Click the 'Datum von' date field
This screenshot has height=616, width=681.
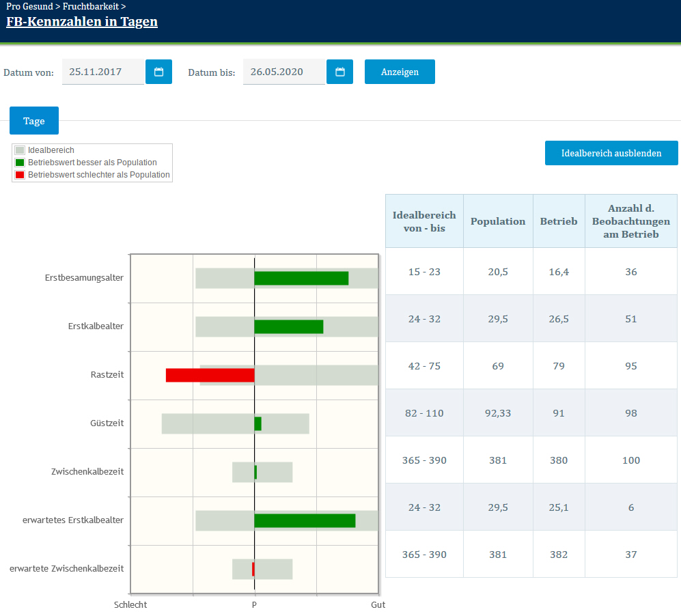[103, 72]
